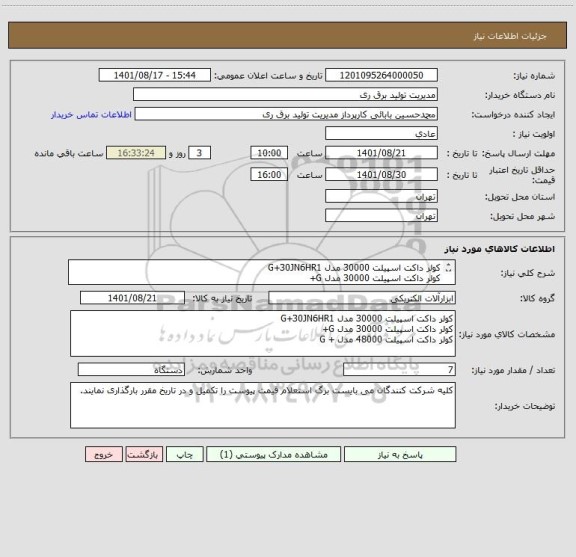Screen dimensions: 576x557
Task: Click the تاریخ و ساعت اعلان عمومی label
Action: point(269,76)
